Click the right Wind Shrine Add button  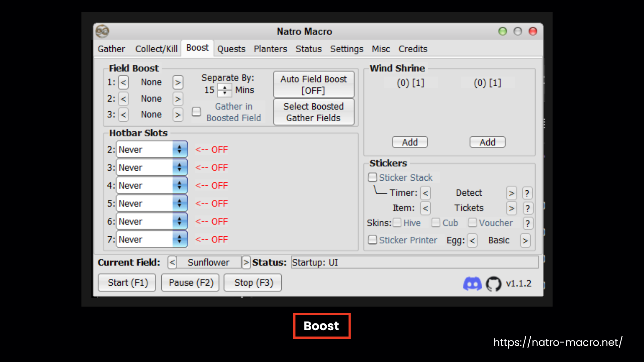pyautogui.click(x=487, y=142)
